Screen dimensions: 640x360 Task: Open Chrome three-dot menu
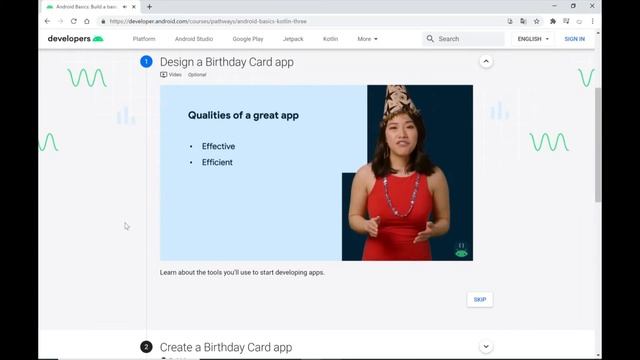[592, 21]
